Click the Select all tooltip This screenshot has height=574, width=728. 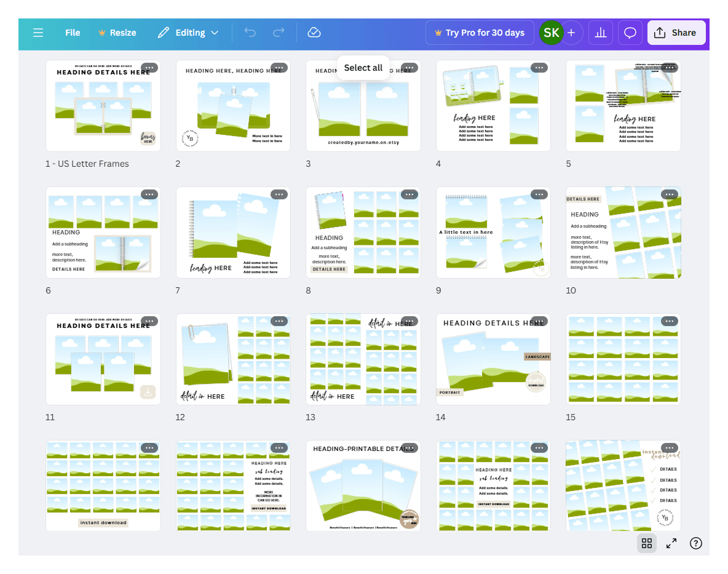[363, 68]
